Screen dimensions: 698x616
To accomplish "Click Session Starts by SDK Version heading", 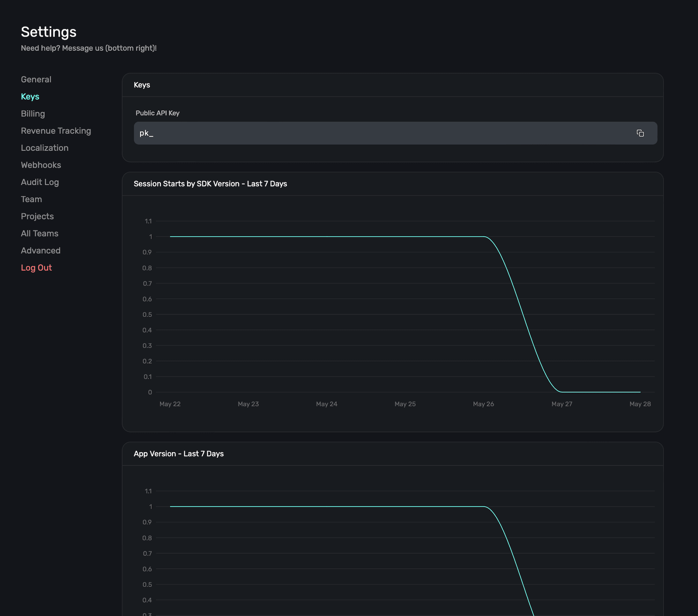I will click(x=210, y=184).
